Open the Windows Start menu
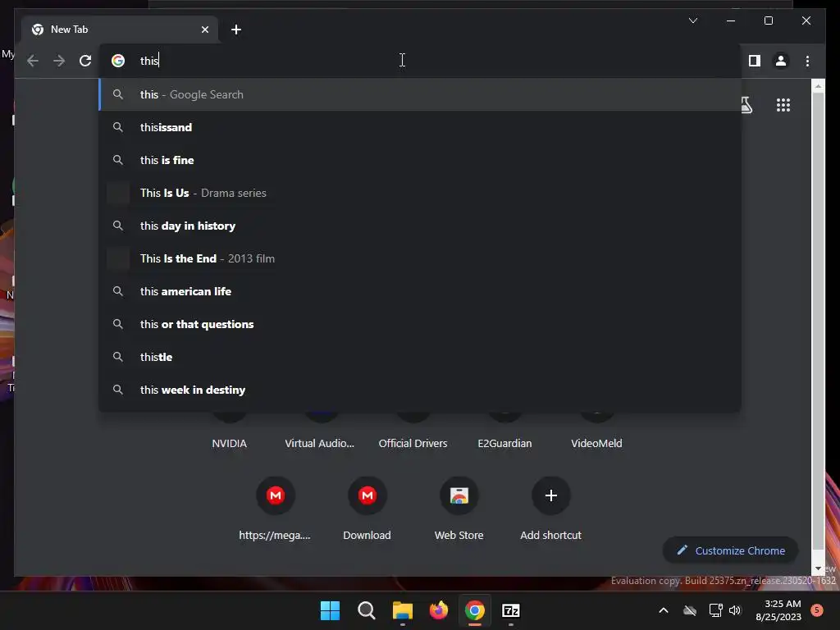This screenshot has height=630, width=840. coord(330,610)
